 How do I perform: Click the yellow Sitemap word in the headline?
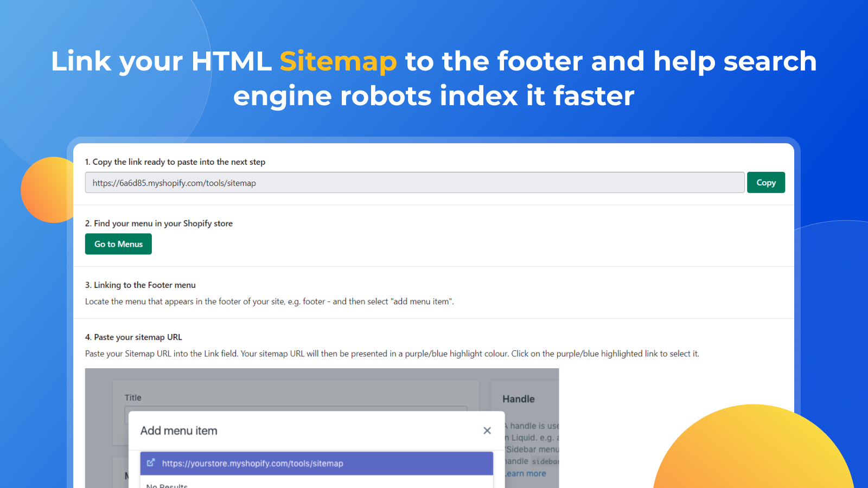pyautogui.click(x=337, y=61)
